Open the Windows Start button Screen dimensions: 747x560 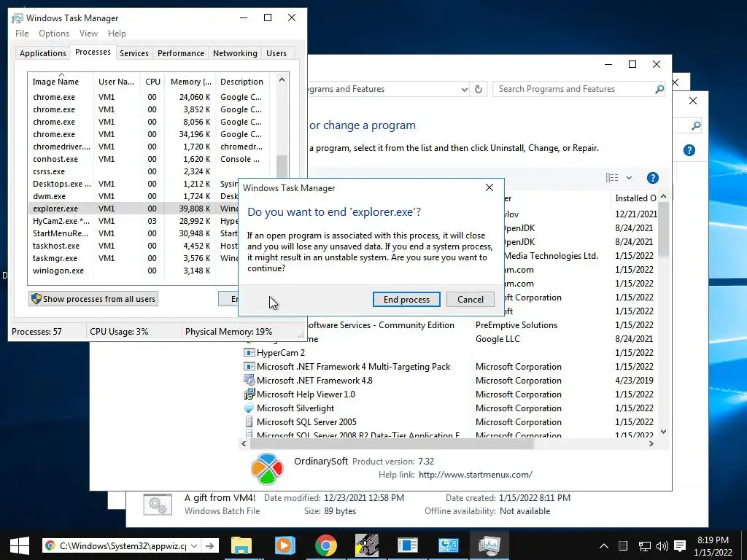[20, 545]
